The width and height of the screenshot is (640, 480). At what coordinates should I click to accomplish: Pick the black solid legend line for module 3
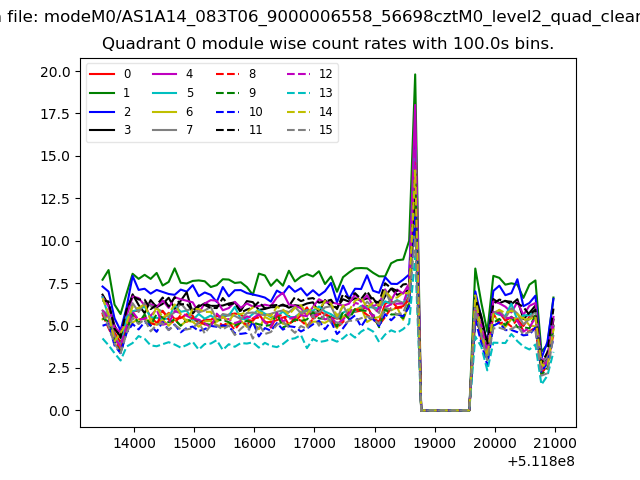tap(103, 131)
